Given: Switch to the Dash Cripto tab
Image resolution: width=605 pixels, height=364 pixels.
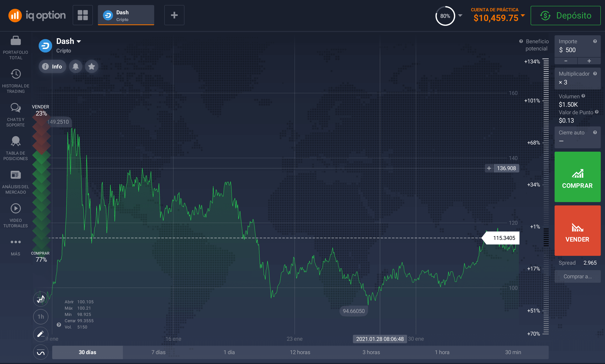Looking at the screenshot, I should (126, 15).
